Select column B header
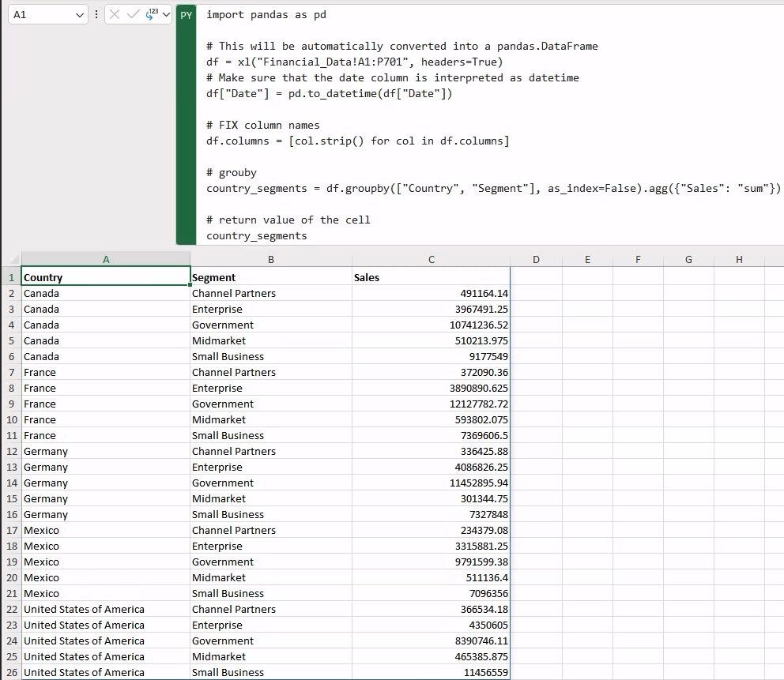The image size is (784, 680). coord(271,259)
